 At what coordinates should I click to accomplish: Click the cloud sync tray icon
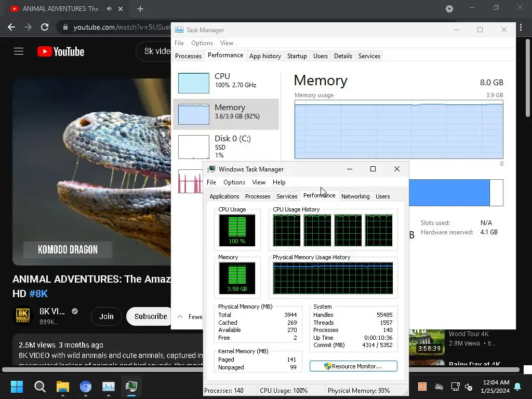[439, 387]
